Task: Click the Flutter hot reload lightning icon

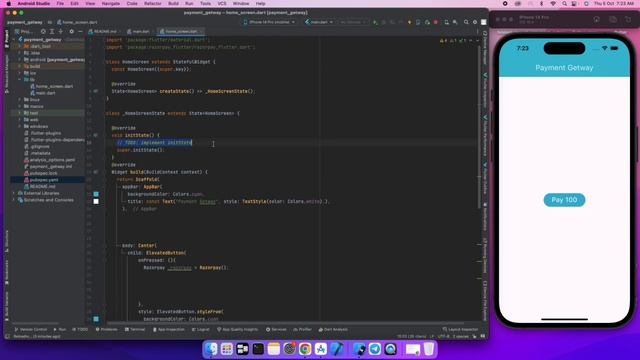Action: click(409, 22)
